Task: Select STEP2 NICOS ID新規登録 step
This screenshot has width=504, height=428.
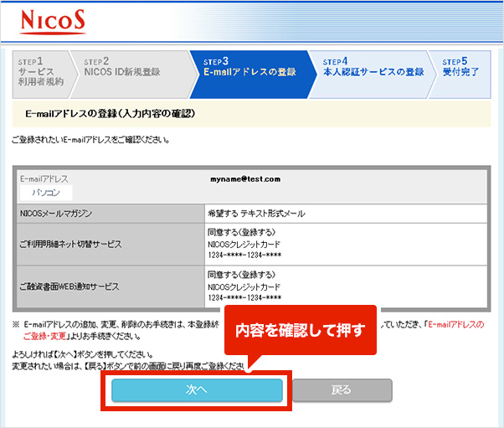Action: point(122,67)
